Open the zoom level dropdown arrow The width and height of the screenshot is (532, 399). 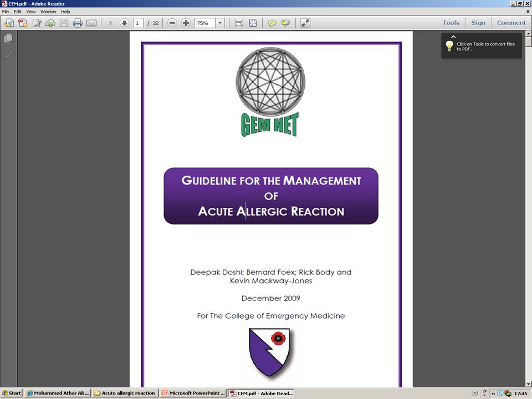tap(220, 23)
